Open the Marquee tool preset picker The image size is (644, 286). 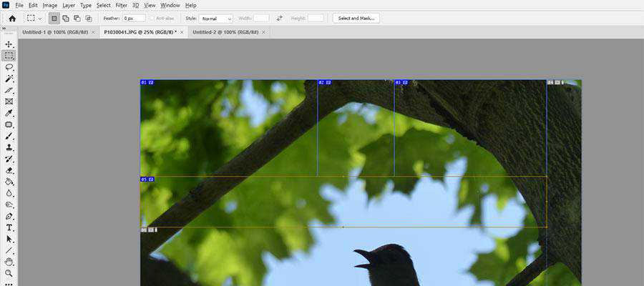34,18
